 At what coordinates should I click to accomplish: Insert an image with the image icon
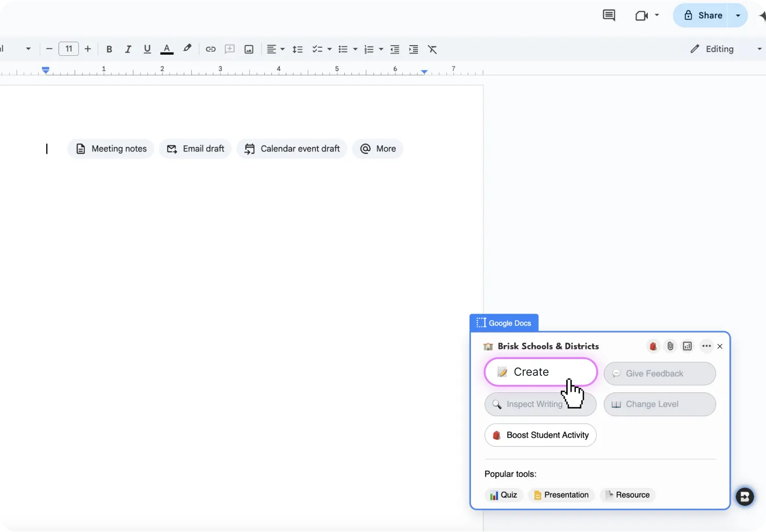click(x=249, y=49)
